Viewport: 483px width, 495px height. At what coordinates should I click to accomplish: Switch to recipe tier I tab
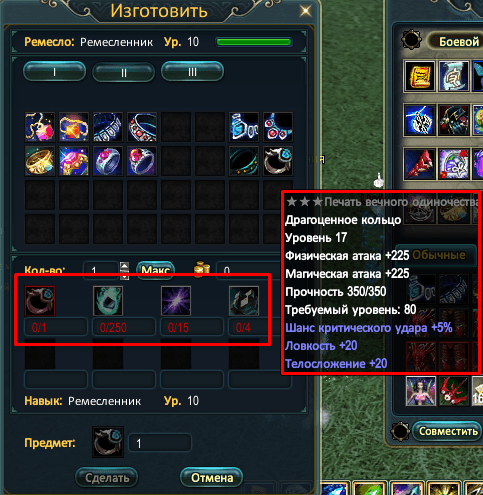click(55, 71)
